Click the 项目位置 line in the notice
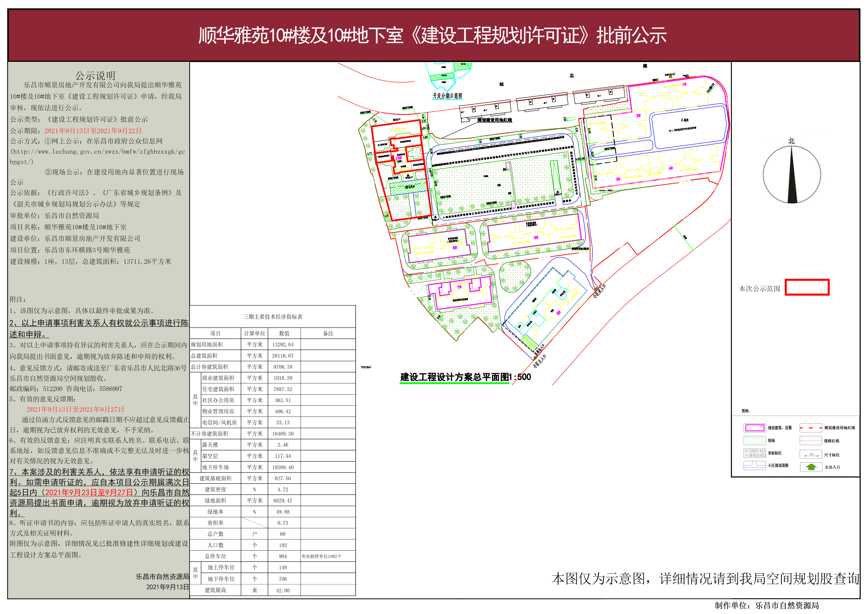This screenshot has height=614, width=868. tap(70, 250)
